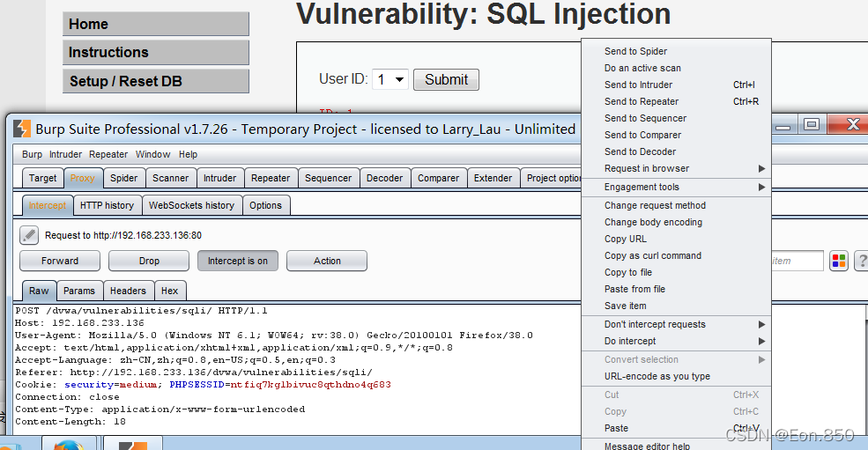Screen dimensions: 868x450
Task: Switch to the Intruder tool tab
Action: pyautogui.click(x=219, y=178)
